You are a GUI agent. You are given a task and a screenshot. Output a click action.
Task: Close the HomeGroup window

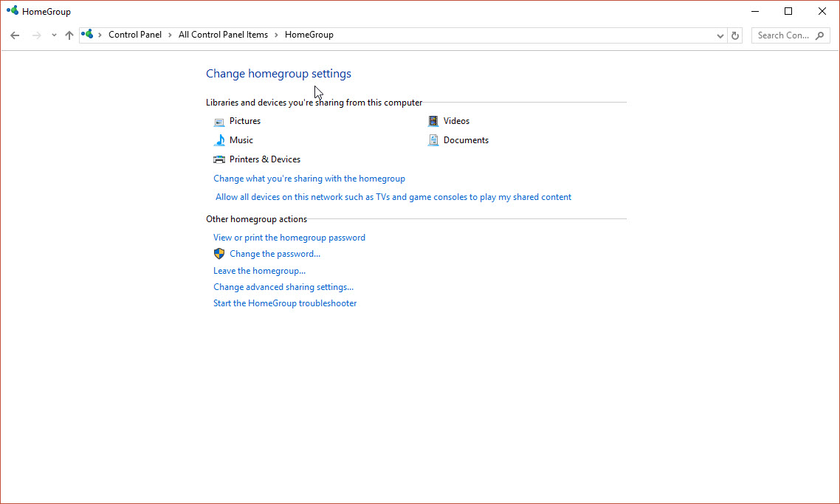(x=822, y=11)
